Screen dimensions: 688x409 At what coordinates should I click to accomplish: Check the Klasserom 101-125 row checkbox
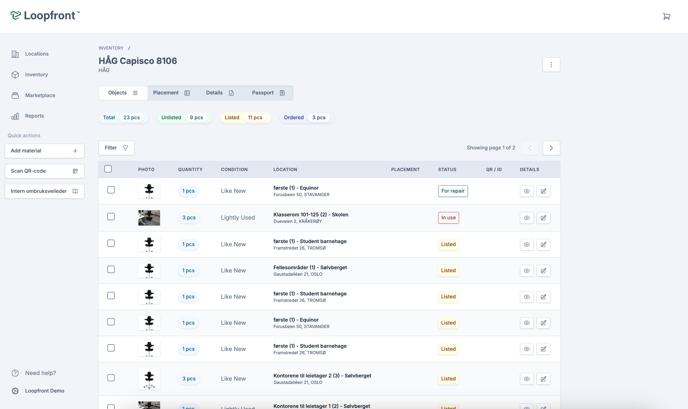(111, 217)
